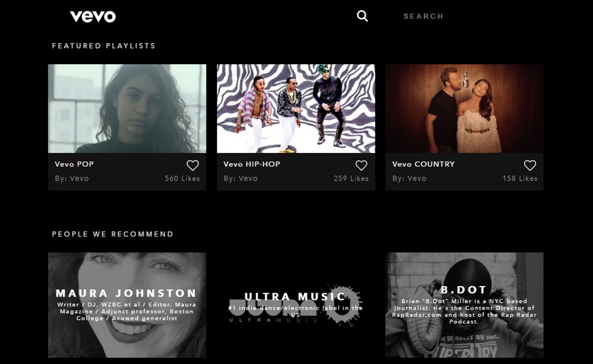
Task: Click the Vevo COUNTRY title
Action: (423, 164)
